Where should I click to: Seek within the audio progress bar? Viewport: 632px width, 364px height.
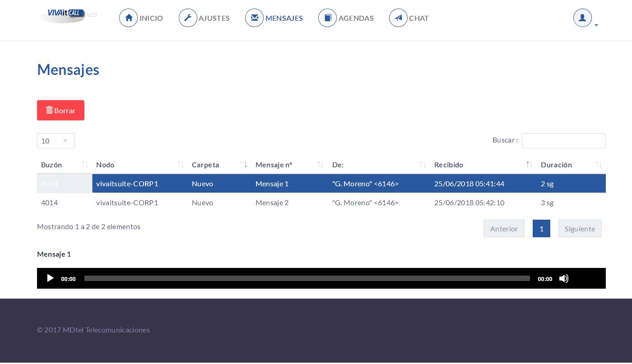click(x=307, y=278)
